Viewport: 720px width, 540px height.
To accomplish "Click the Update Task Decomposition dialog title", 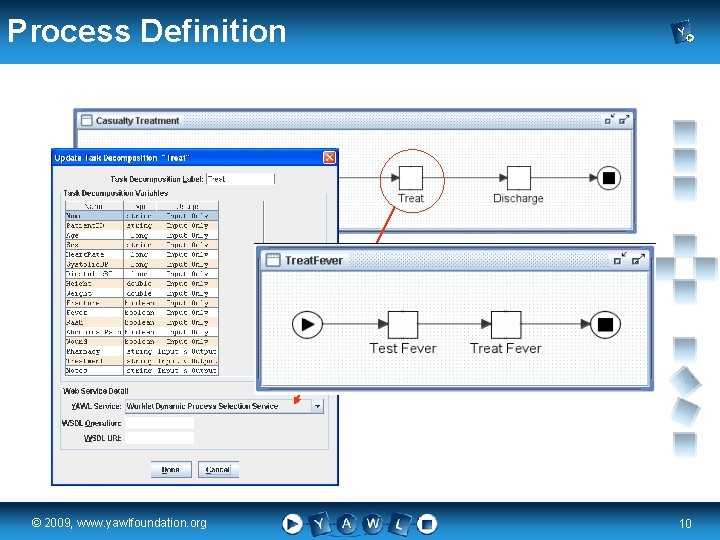I will coord(122,158).
